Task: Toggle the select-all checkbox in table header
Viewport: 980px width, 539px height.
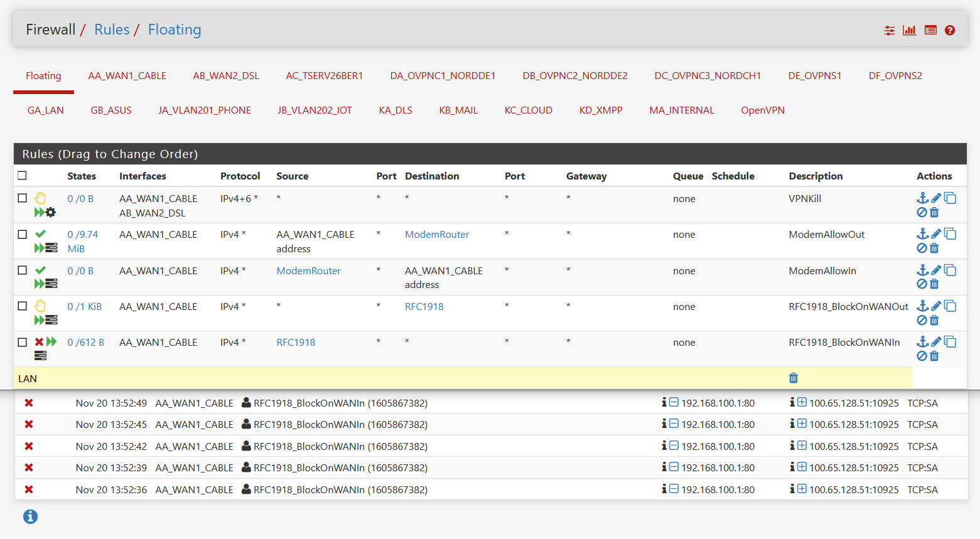Action: (23, 176)
